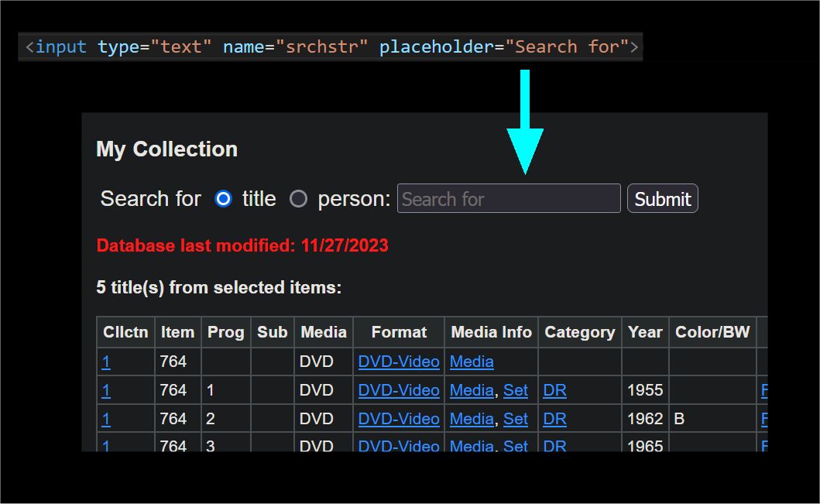Viewport: 820px width, 504px height.
Task: Select the title radio button
Action: [223, 199]
